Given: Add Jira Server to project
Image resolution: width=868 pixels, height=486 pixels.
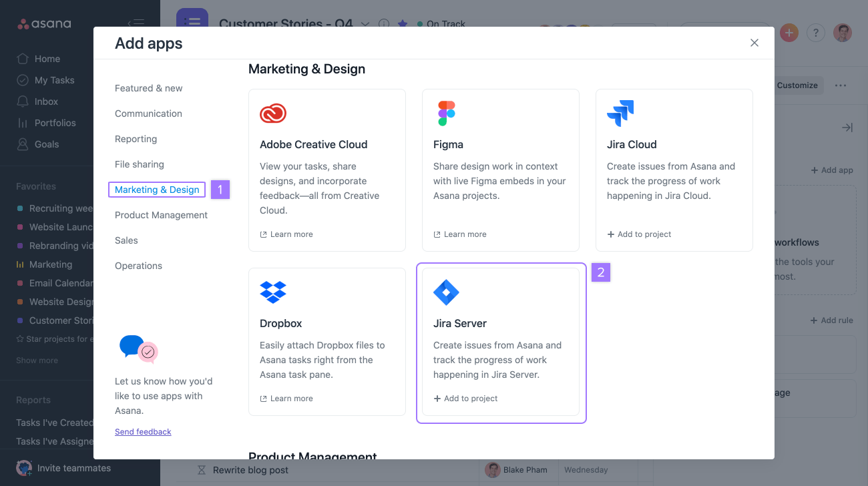Looking at the screenshot, I should [465, 399].
